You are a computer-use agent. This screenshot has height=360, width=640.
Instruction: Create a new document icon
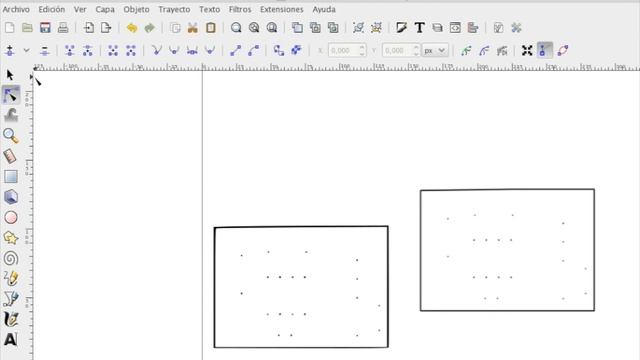pyautogui.click(x=9, y=28)
